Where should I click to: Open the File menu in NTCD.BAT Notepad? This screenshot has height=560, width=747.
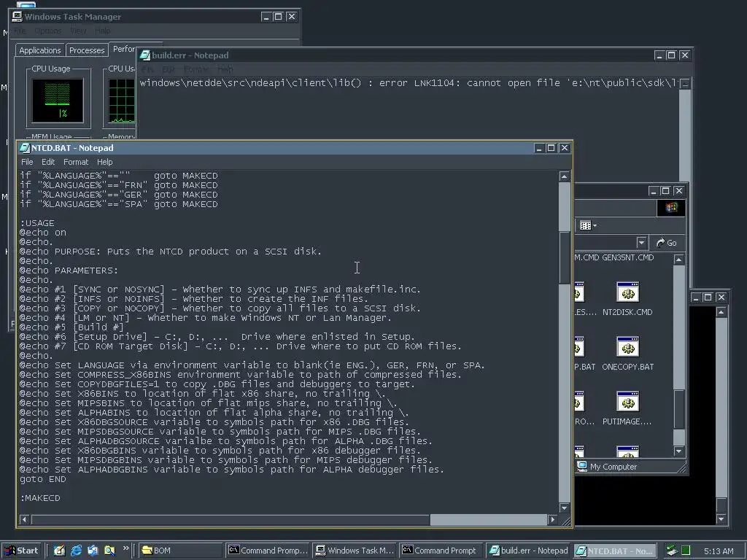pos(27,162)
